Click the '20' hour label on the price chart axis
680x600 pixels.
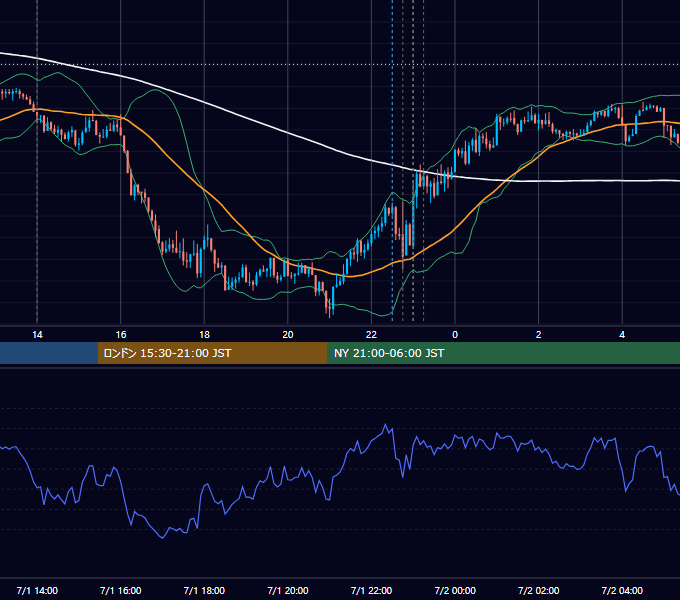click(288, 335)
